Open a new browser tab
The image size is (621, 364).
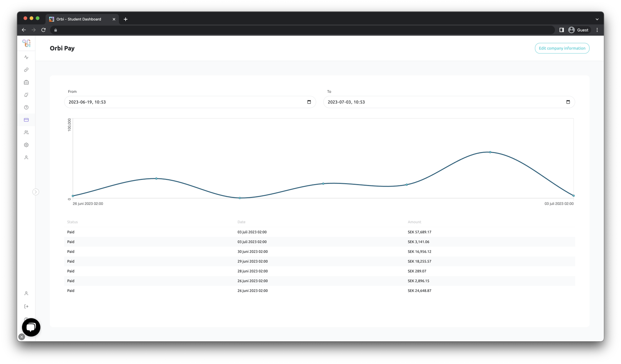pyautogui.click(x=125, y=19)
